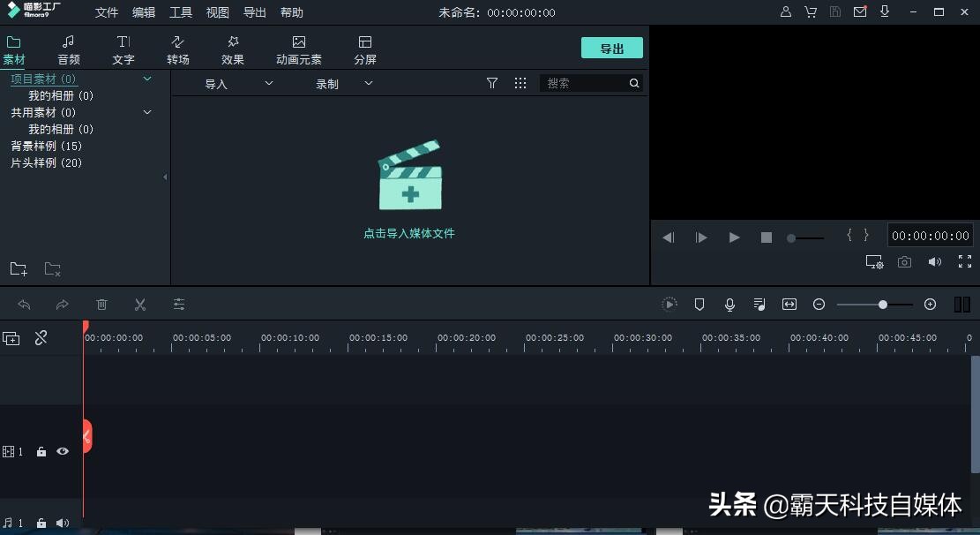Toggle visibility of video track 1

pos(62,451)
